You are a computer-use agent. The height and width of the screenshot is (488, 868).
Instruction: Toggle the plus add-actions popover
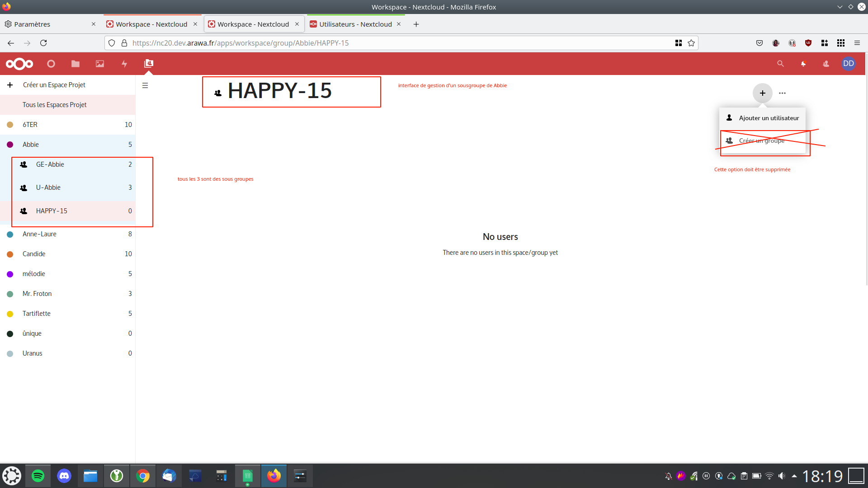pyautogui.click(x=763, y=93)
